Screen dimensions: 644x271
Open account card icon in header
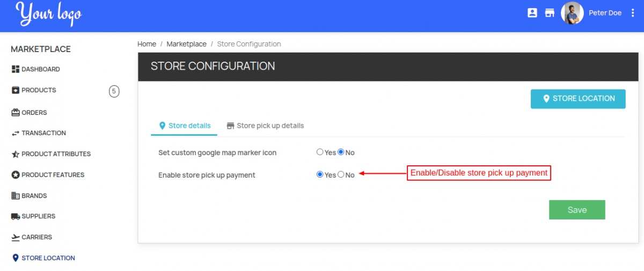pos(532,13)
